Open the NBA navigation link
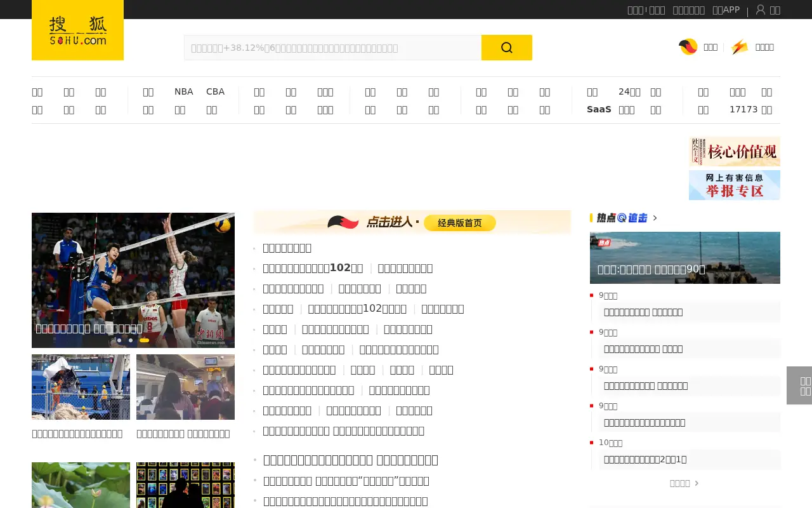 point(184,91)
